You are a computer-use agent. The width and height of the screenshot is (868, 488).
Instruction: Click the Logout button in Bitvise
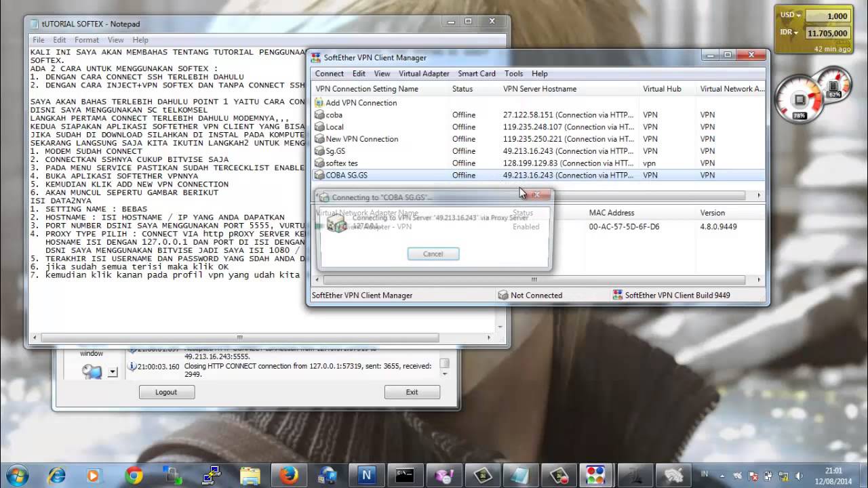pos(166,392)
